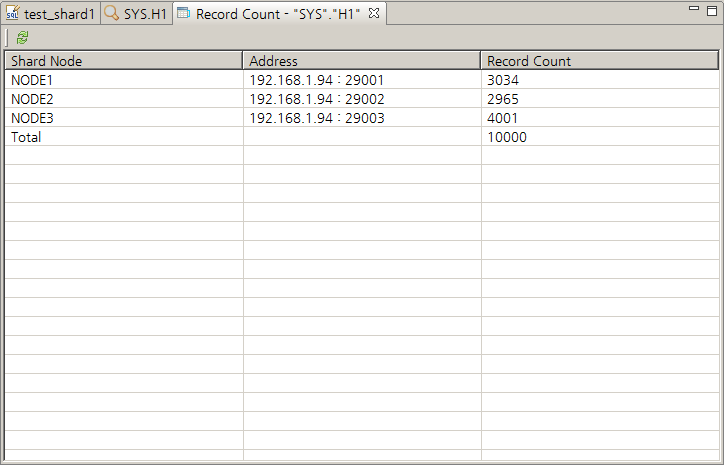Click the 10000 total record count cell

pyautogui.click(x=507, y=137)
